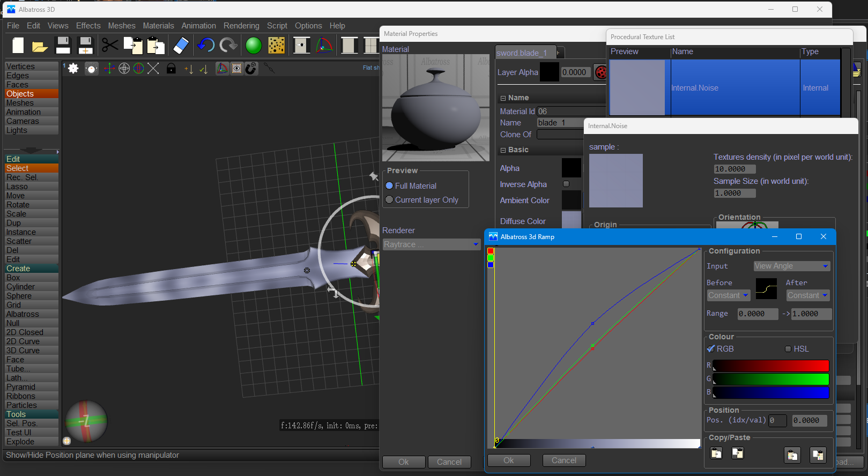Click the Eraser delete icon

click(181, 46)
